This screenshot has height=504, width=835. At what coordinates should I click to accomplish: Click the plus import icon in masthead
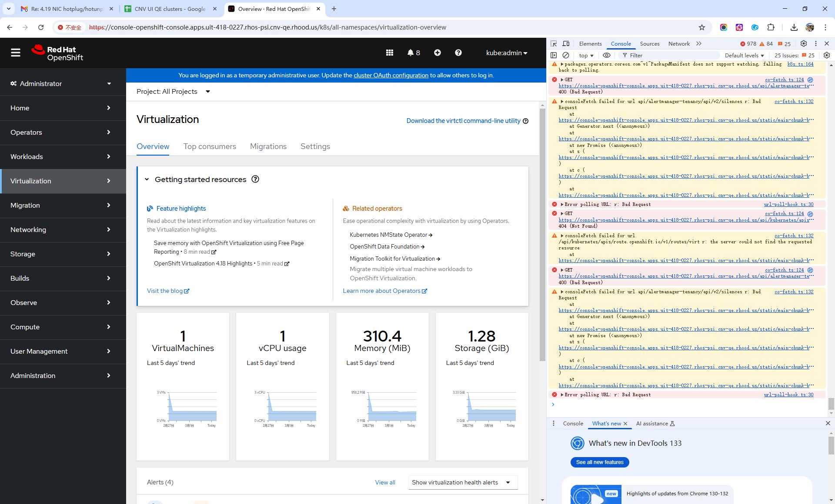(437, 53)
